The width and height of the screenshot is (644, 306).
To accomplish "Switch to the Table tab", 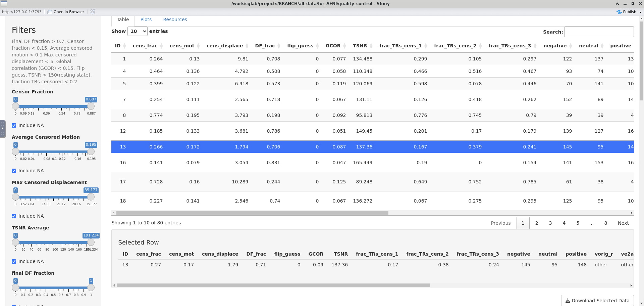I will pyautogui.click(x=123, y=19).
